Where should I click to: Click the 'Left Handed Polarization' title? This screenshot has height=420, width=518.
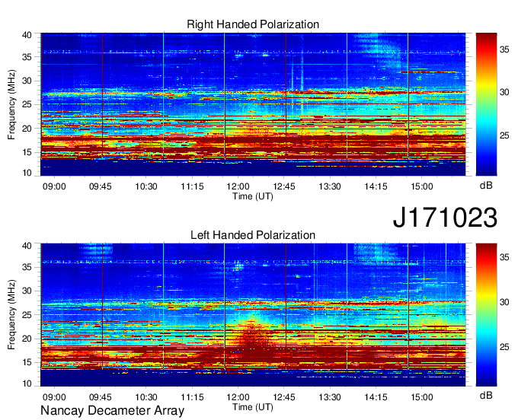(x=253, y=235)
